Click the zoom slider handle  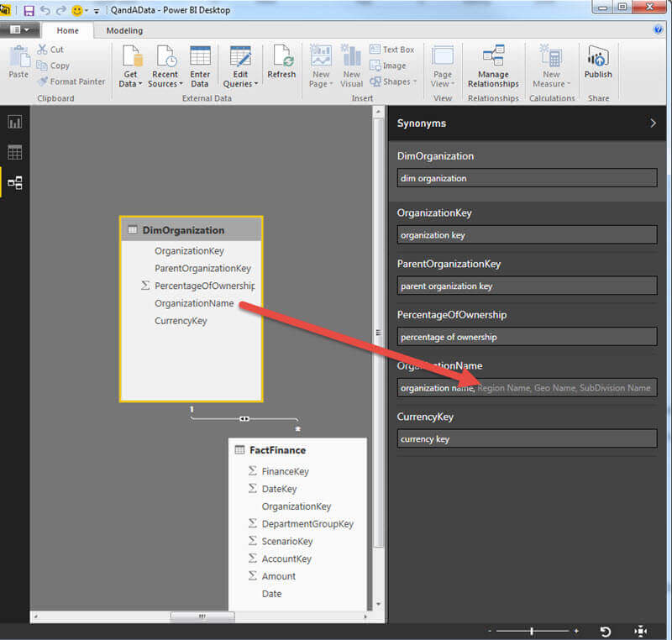coord(532,631)
